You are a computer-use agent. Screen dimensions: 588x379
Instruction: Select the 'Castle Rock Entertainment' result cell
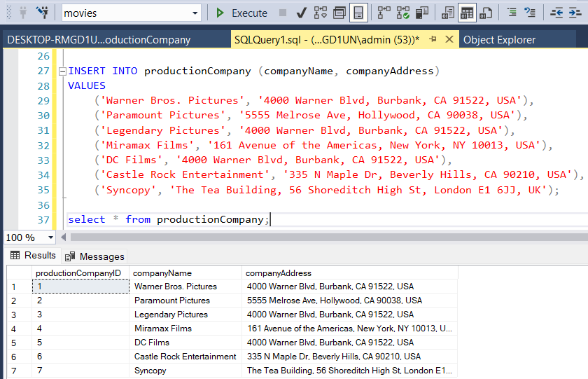[185, 357]
